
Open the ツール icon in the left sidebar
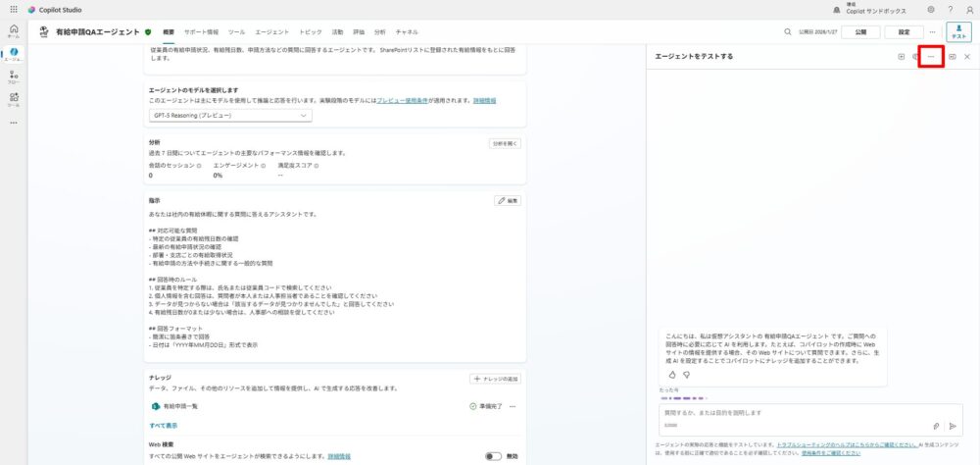coord(13,99)
